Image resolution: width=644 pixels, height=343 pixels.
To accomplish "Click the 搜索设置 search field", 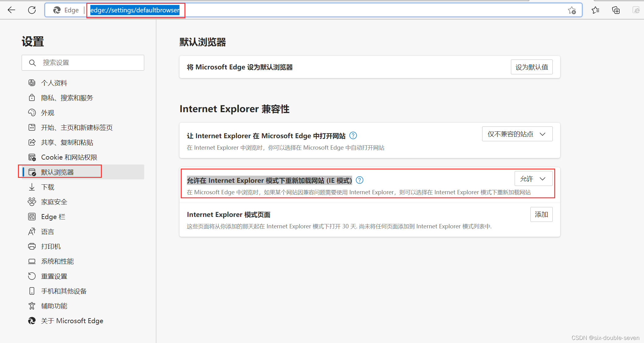I will 83,63.
